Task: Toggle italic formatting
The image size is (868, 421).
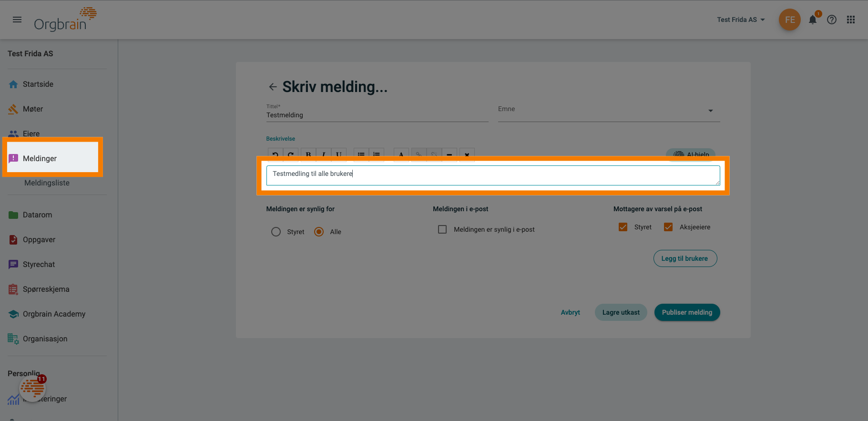Action: point(324,155)
